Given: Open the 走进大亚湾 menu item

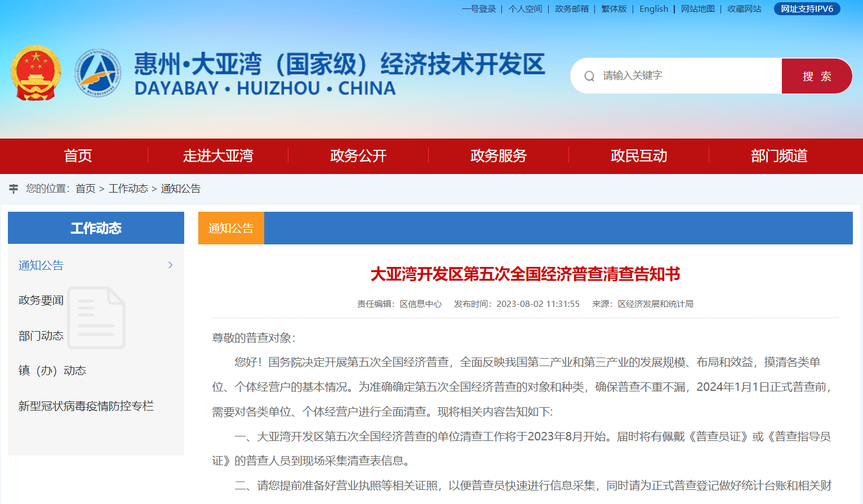Looking at the screenshot, I should [x=218, y=156].
